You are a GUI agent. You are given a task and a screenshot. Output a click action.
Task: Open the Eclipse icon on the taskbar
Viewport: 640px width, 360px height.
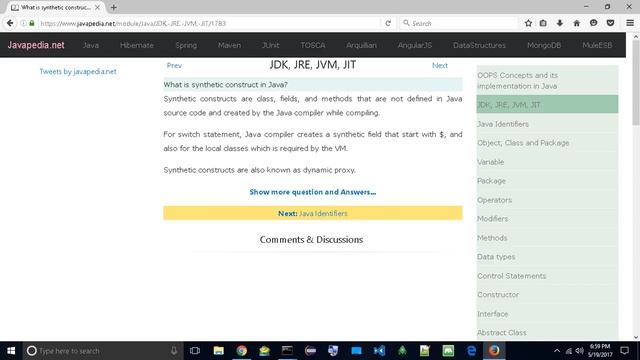(310, 351)
